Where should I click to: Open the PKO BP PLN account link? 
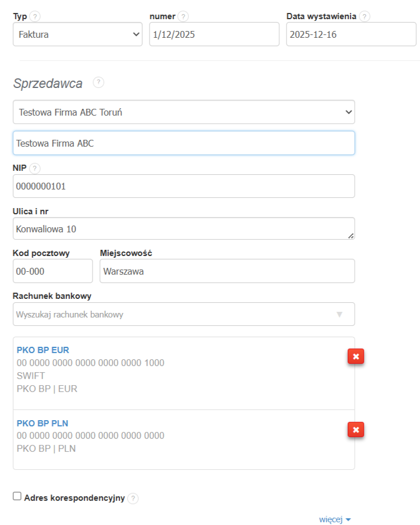point(42,423)
